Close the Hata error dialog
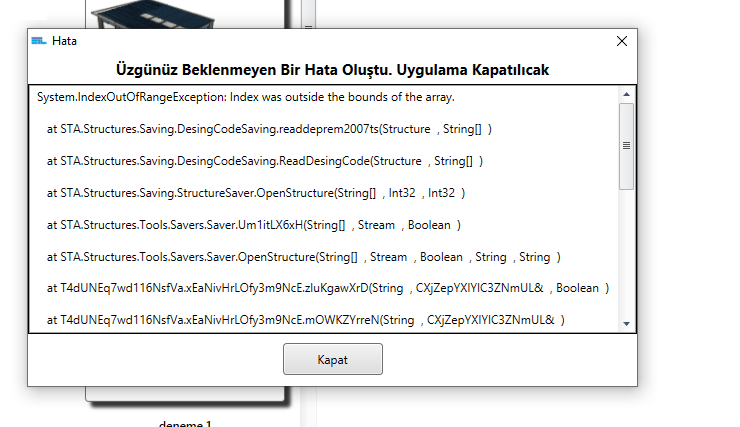The width and height of the screenshot is (740, 427). click(x=621, y=41)
